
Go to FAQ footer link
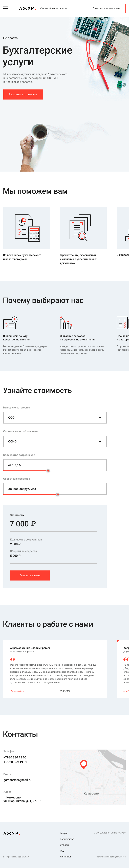(x=62, y=851)
